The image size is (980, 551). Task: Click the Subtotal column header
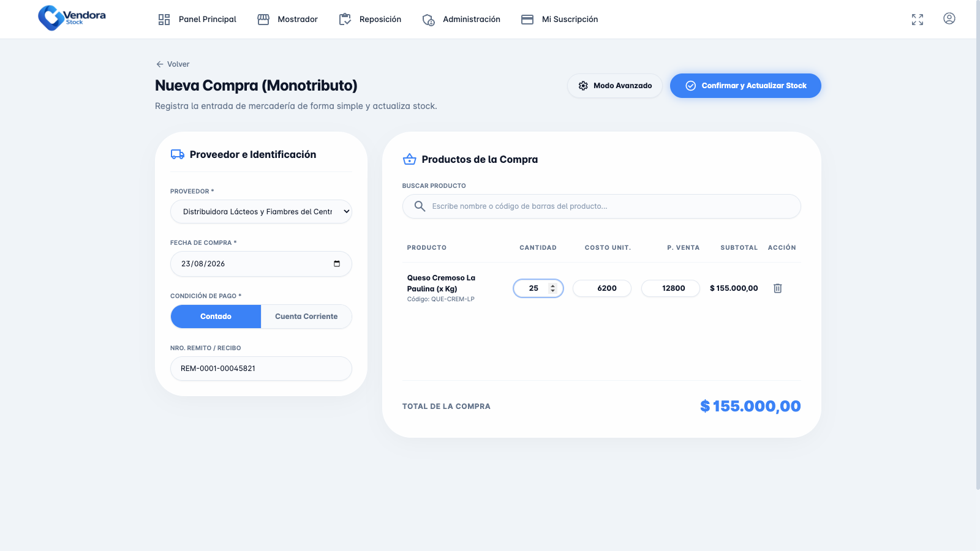739,248
